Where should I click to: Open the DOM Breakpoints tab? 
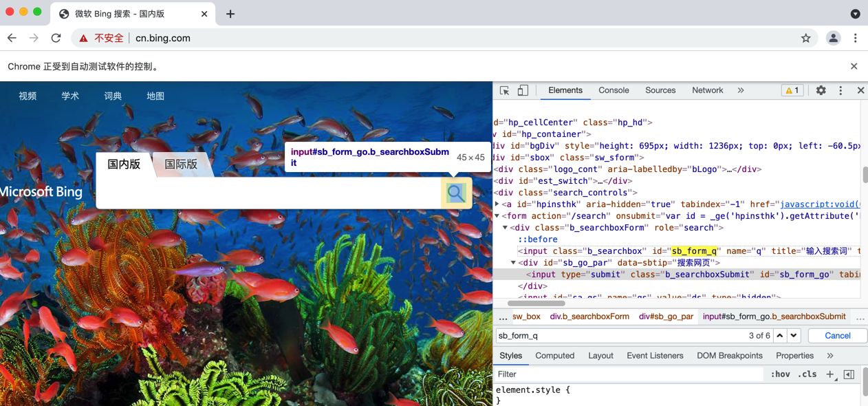tap(730, 356)
